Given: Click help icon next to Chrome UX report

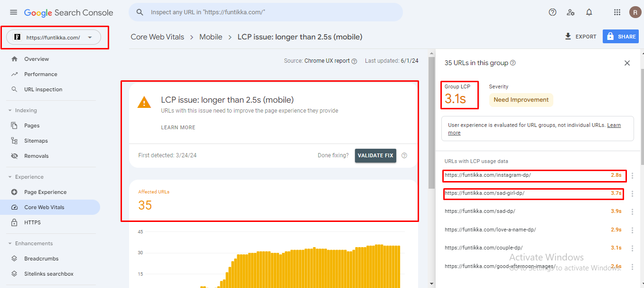Looking at the screenshot, I should [354, 61].
